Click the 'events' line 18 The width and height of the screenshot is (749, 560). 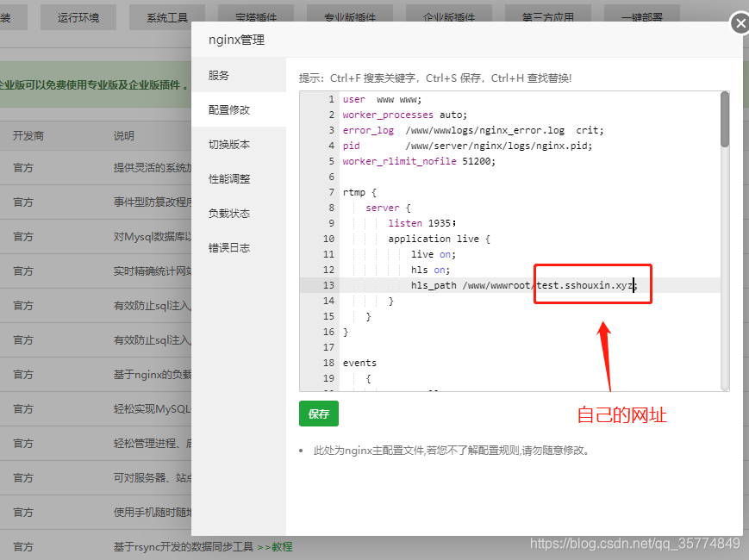click(x=359, y=363)
